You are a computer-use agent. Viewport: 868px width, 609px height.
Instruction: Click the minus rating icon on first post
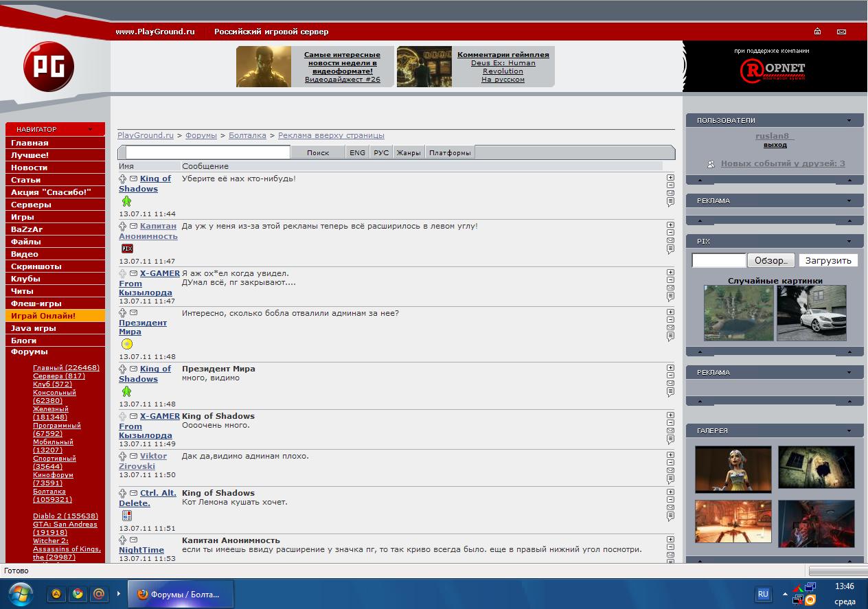[670, 185]
